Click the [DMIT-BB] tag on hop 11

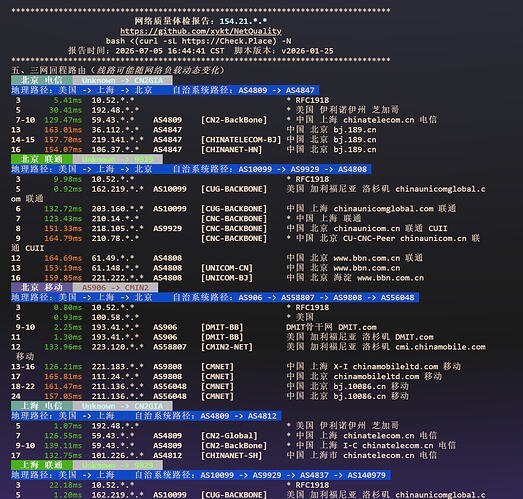(x=222, y=337)
